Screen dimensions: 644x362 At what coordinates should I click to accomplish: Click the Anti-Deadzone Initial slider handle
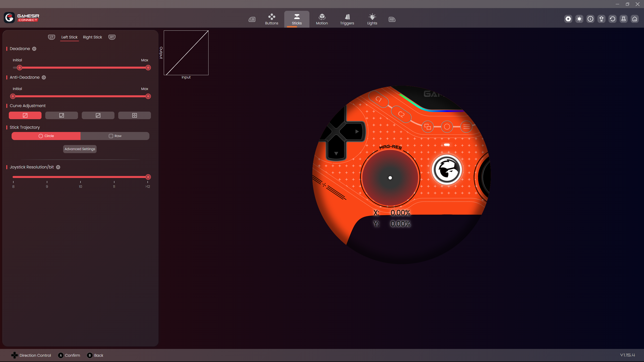(13, 96)
